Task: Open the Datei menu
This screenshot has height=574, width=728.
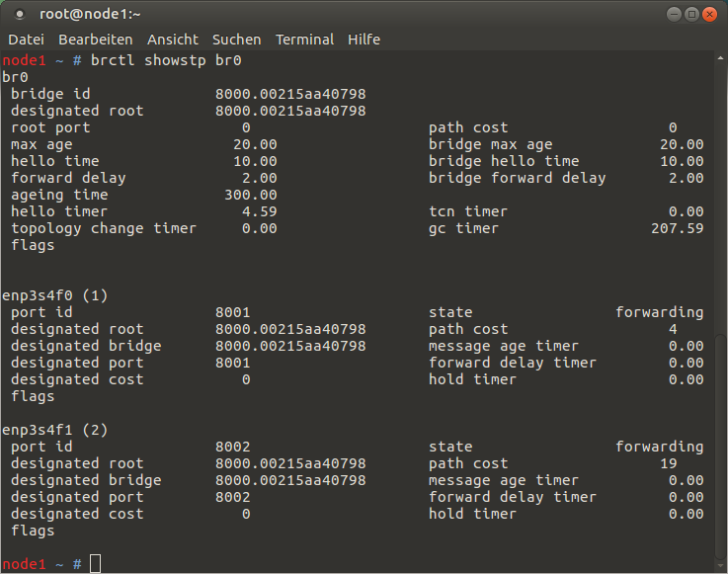Action: pos(26,40)
